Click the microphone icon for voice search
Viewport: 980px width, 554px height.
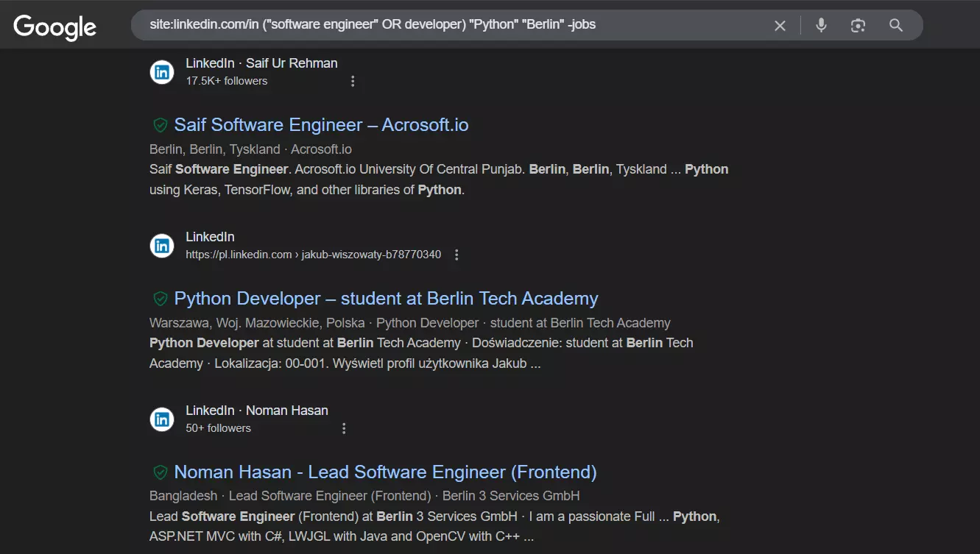click(820, 24)
